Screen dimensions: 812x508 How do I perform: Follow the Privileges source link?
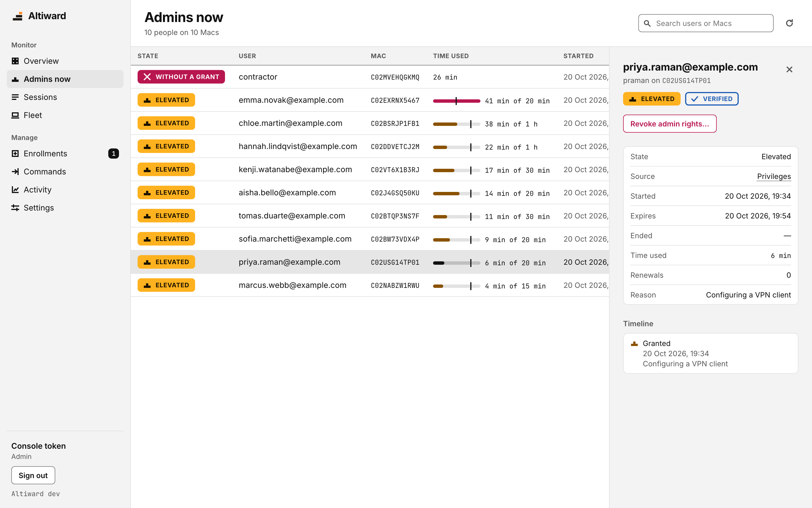[x=774, y=176]
